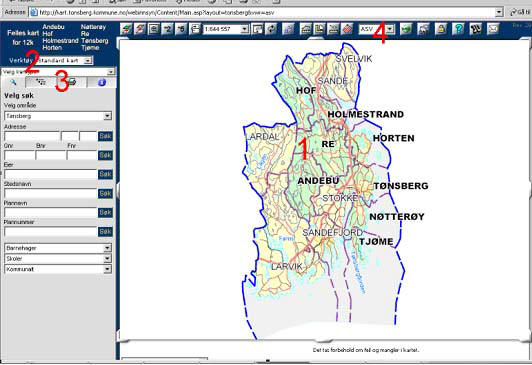Click Søk button next to Eier field
The width and height of the screenshot is (532, 365).
point(105,174)
